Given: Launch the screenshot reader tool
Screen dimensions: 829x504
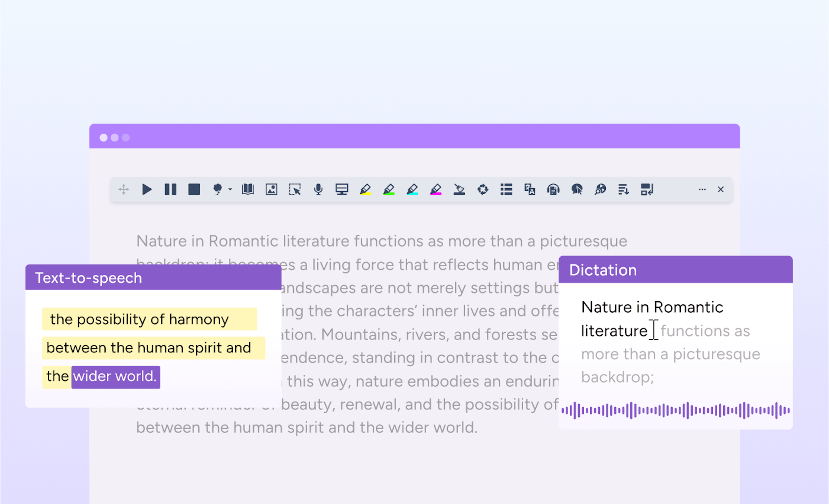Looking at the screenshot, I should tap(295, 190).
